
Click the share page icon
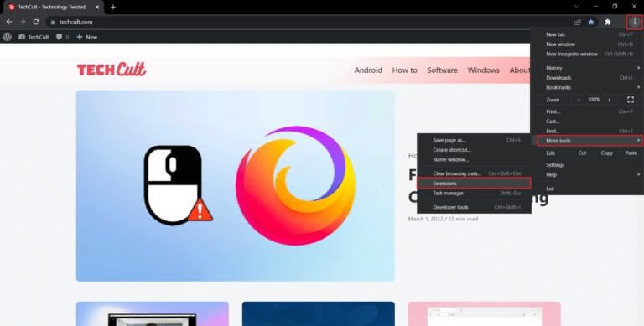578,22
